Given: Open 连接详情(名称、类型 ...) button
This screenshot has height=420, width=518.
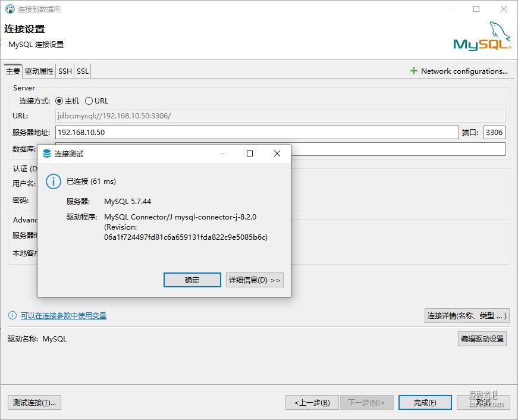Looking at the screenshot, I should [467, 315].
